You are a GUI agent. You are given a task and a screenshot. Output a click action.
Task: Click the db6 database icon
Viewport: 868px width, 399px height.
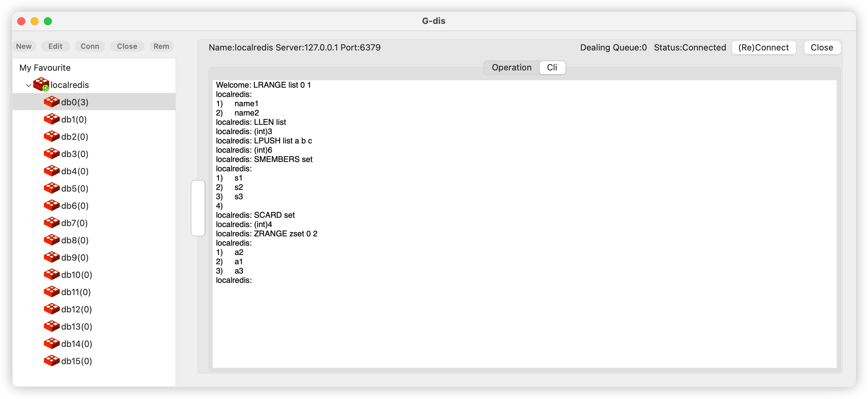pyautogui.click(x=52, y=205)
